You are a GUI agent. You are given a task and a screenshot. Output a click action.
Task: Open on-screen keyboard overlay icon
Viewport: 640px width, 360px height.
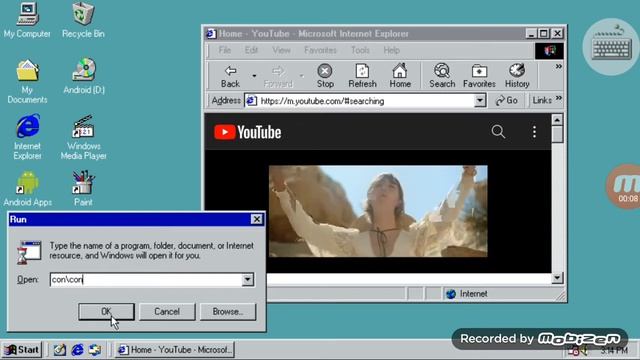[x=611, y=47]
